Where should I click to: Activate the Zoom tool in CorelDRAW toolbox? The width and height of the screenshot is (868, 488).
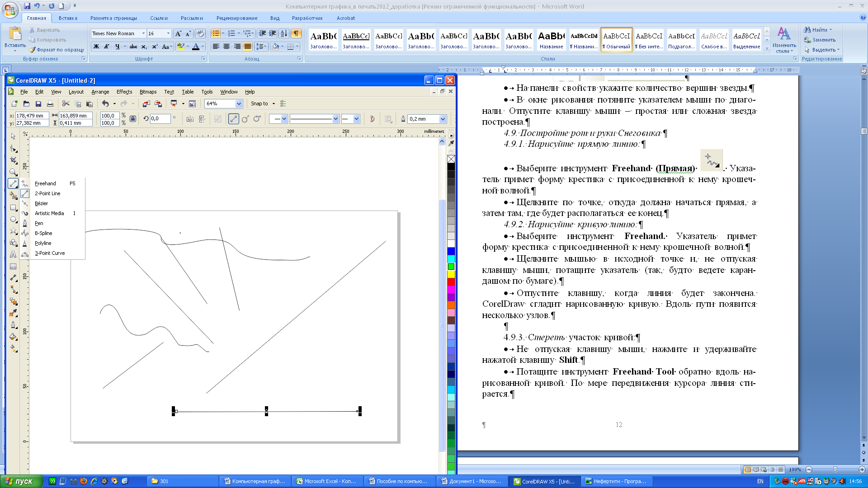[13, 172]
